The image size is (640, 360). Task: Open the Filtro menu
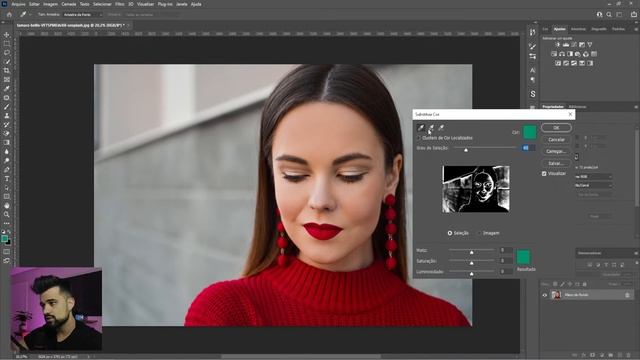click(x=120, y=4)
